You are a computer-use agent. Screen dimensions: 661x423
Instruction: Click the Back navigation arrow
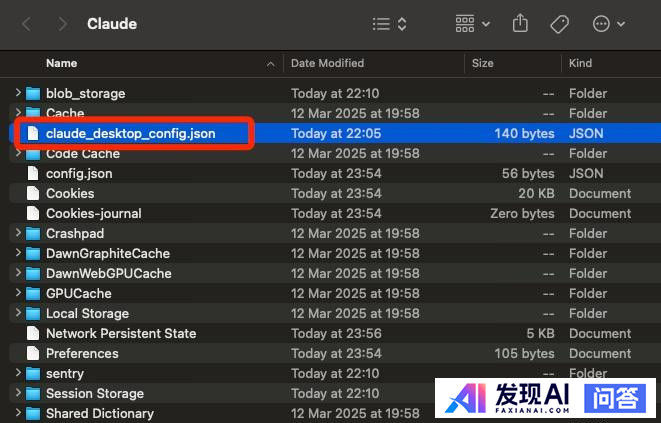click(x=26, y=23)
